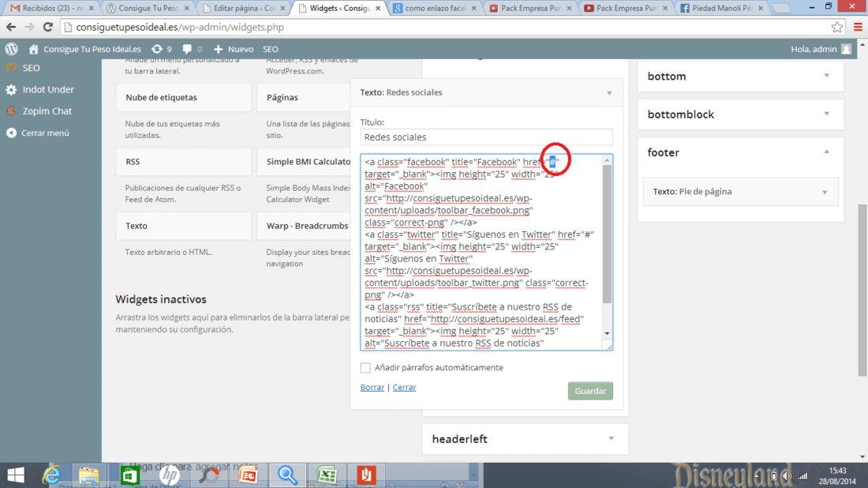Select the RSS available widget
The image size is (868, 488).
[x=183, y=162]
